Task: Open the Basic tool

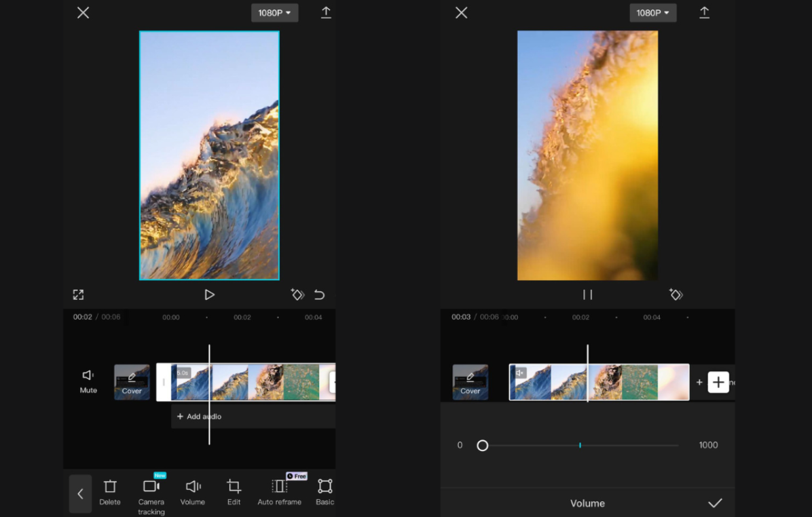Action: (x=325, y=492)
